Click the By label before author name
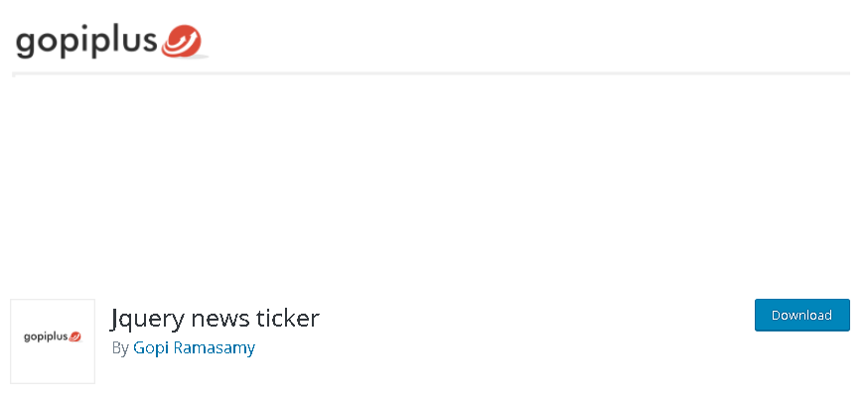The image size is (868, 403). coord(120,348)
